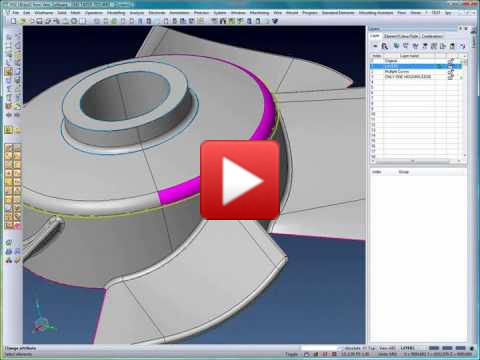Open the Edit menu
The width and height of the screenshot is (480, 360).
(x=27, y=13)
